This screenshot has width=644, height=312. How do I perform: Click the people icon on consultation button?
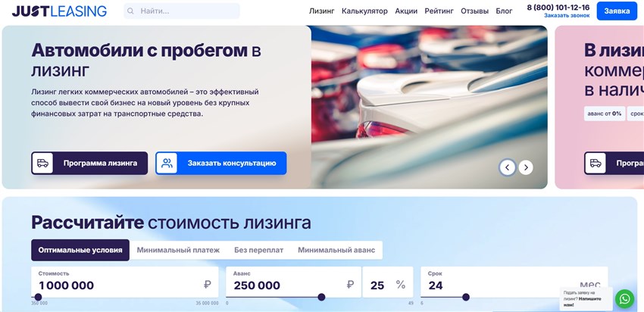click(x=167, y=164)
